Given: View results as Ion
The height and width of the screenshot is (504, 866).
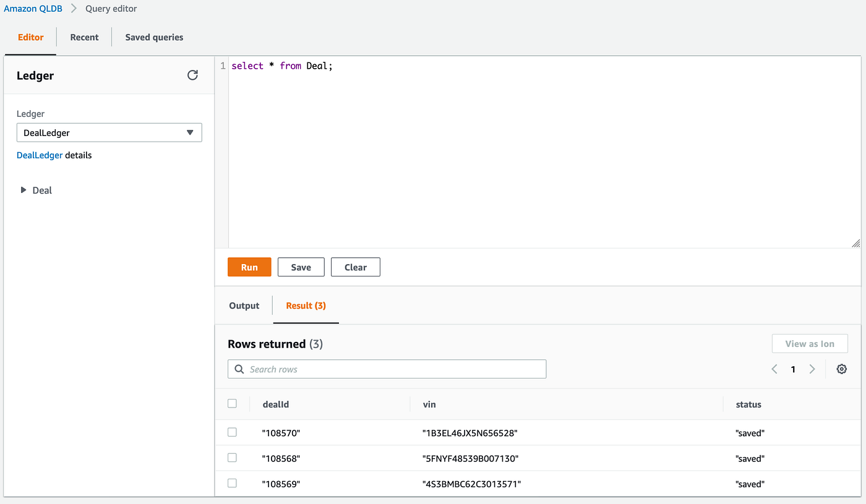Looking at the screenshot, I should point(810,343).
